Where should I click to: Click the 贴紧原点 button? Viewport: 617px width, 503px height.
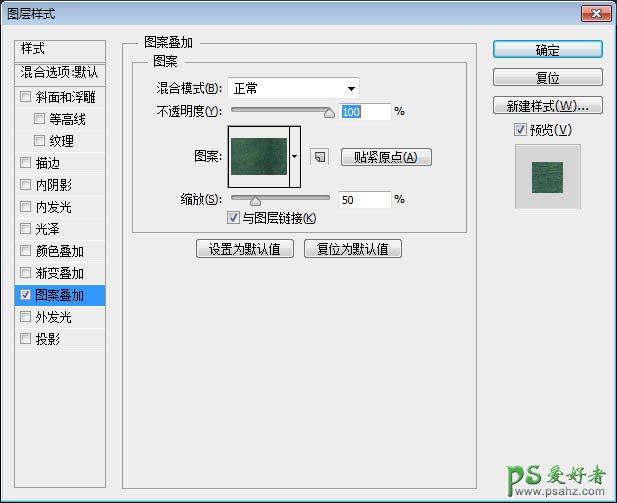(x=386, y=157)
